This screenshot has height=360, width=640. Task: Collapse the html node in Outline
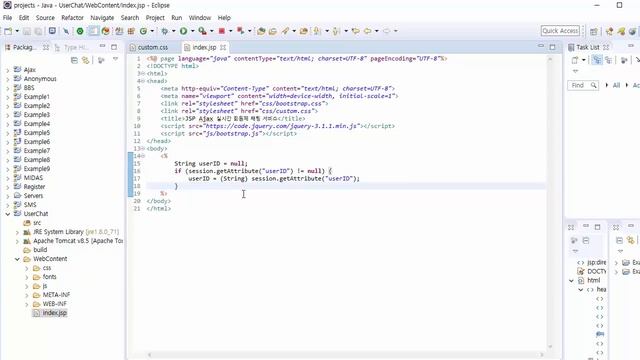point(571,280)
